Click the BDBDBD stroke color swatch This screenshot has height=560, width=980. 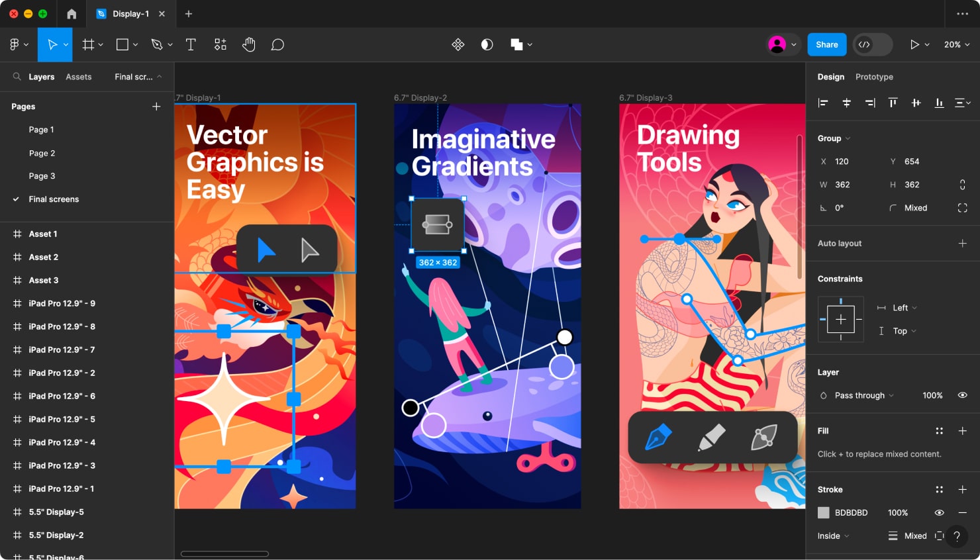[823, 513]
